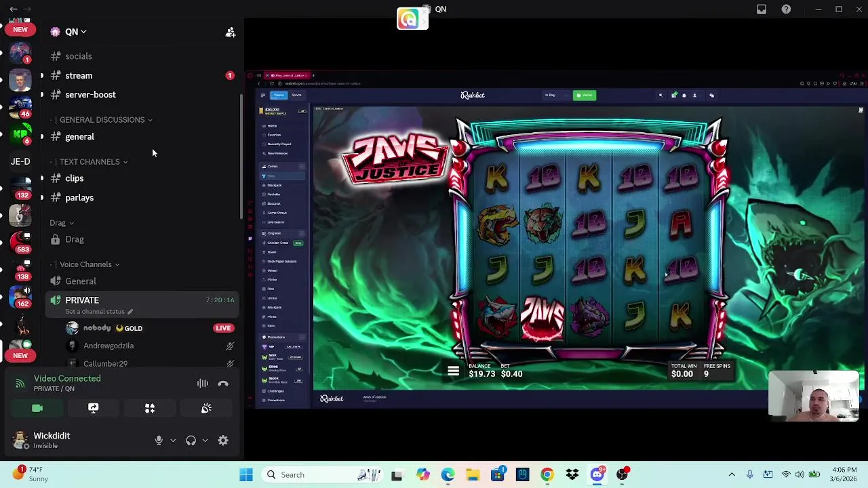Click the share your screen button
Screen dimensions: 868x488
point(94,408)
